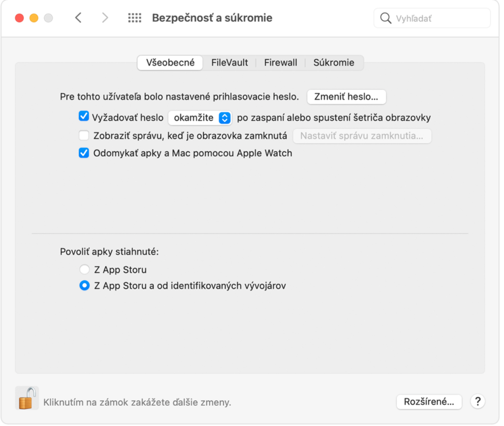
Task: Toggle the Vyžadovať heslo checkbox
Action: [x=85, y=117]
